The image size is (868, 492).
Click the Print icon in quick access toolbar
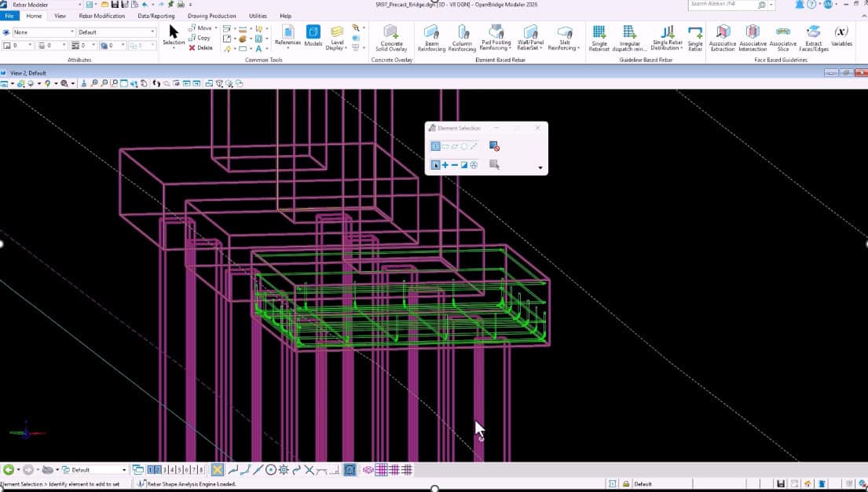(x=181, y=5)
